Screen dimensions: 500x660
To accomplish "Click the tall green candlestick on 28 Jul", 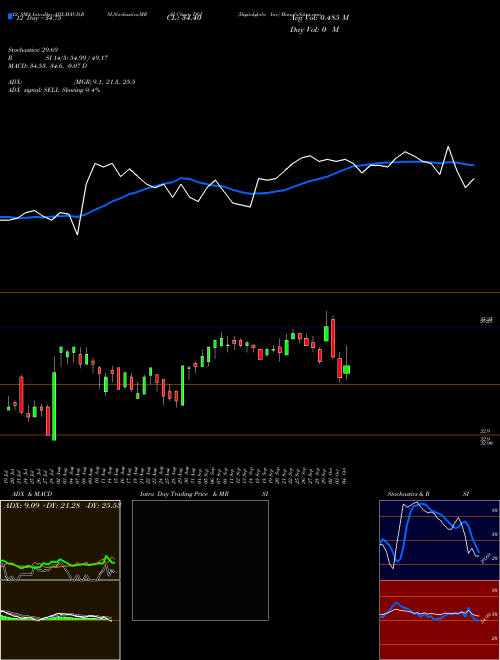I will click(54, 406).
